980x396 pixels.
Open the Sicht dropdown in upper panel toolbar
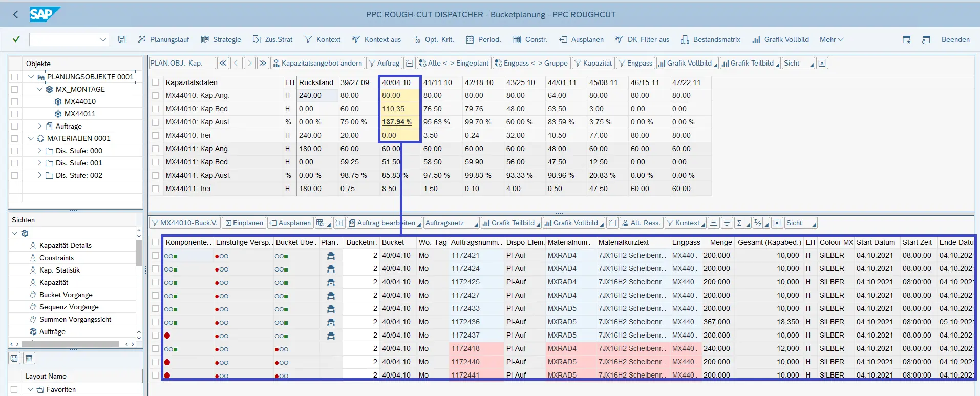pyautogui.click(x=798, y=63)
